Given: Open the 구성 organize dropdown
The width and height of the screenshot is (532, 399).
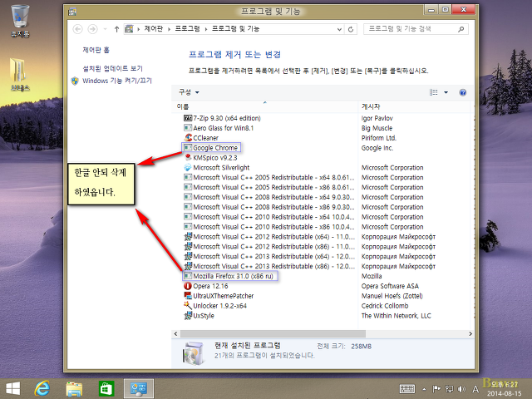Looking at the screenshot, I should 189,92.
